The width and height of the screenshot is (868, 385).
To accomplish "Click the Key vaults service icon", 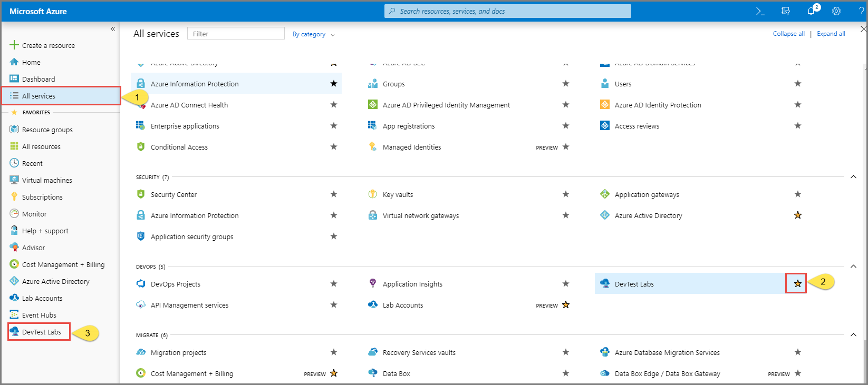I will 373,194.
